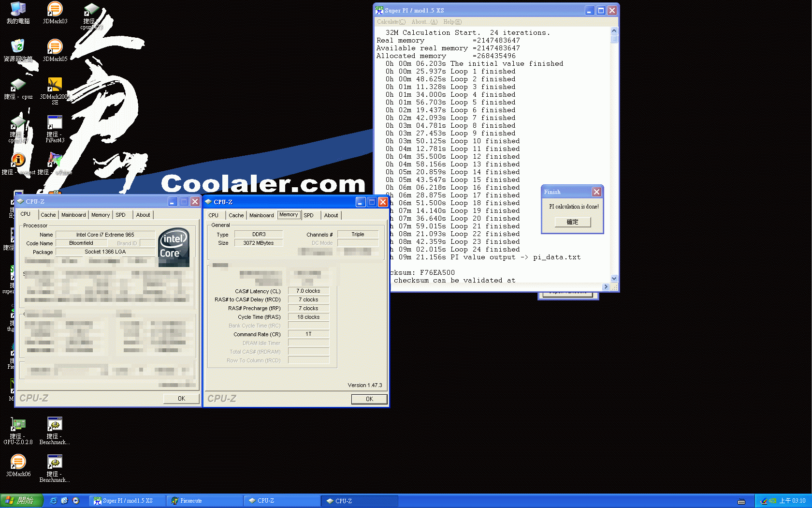
Task: Click the 3072 MBytes memory size field
Action: (259, 243)
